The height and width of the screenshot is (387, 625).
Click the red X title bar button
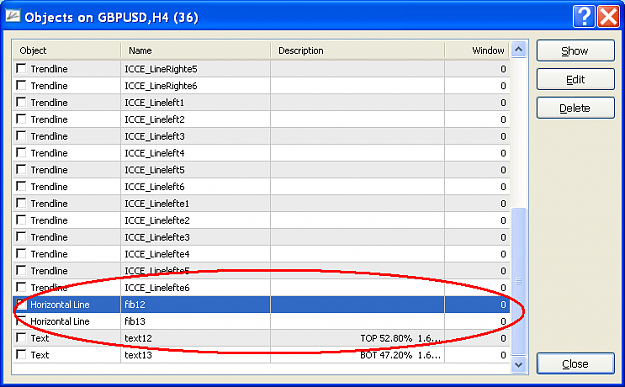(608, 17)
